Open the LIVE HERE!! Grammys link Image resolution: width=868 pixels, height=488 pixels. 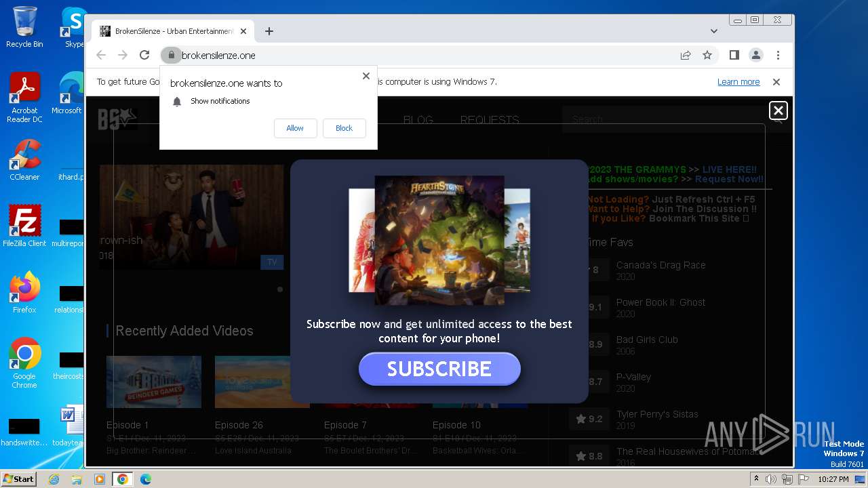coord(730,169)
